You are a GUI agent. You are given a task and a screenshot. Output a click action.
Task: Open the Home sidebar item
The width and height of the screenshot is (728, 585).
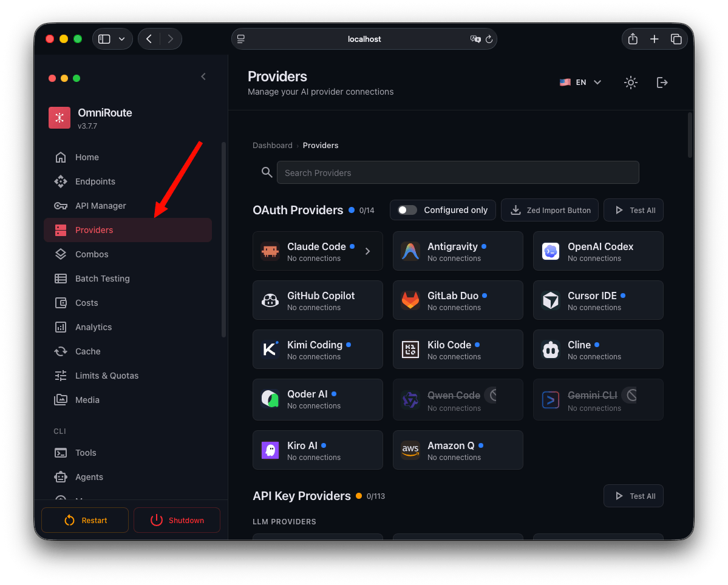[x=128, y=157]
